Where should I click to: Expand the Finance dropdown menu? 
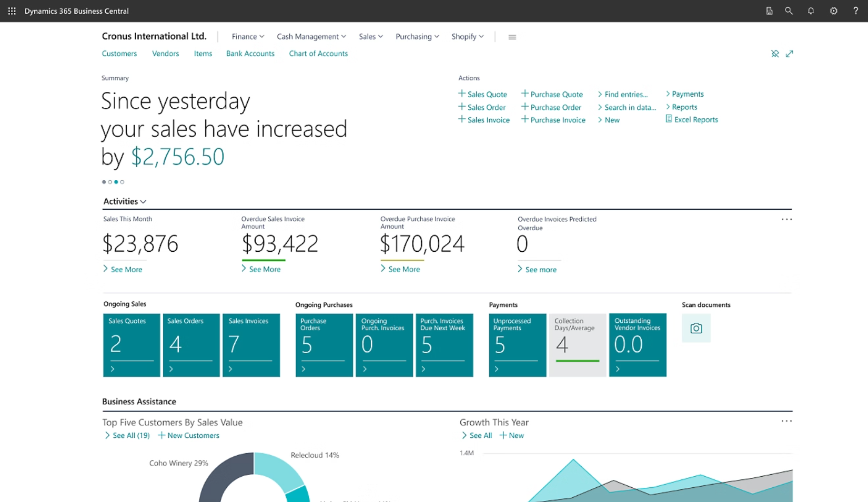coord(248,36)
